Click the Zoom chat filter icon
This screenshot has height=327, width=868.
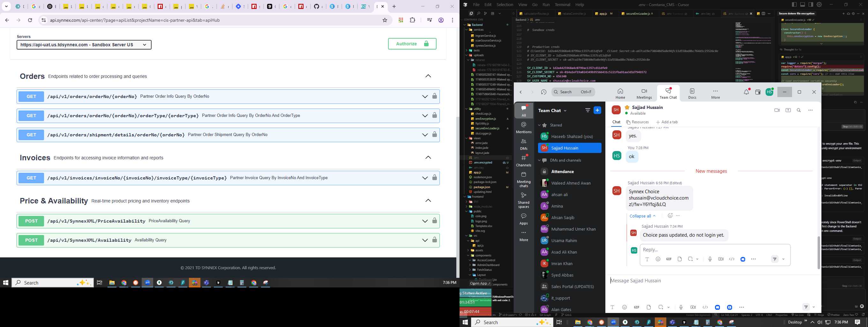[x=587, y=110]
